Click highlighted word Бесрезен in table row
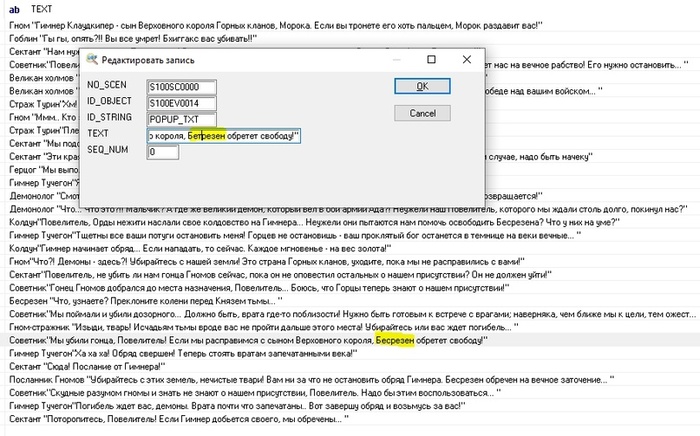Viewport: 700px width, 436px height. click(395, 340)
